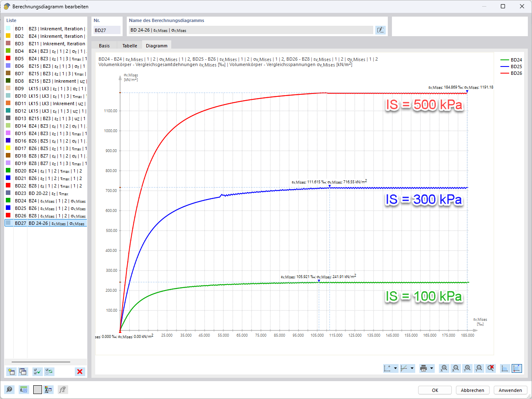
Task: Select list entry BD20 BZ4
Action: coord(46,171)
